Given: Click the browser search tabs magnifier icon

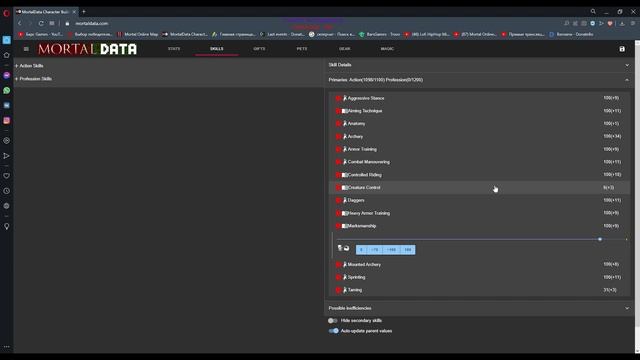Looking at the screenshot, I should 593,12.
